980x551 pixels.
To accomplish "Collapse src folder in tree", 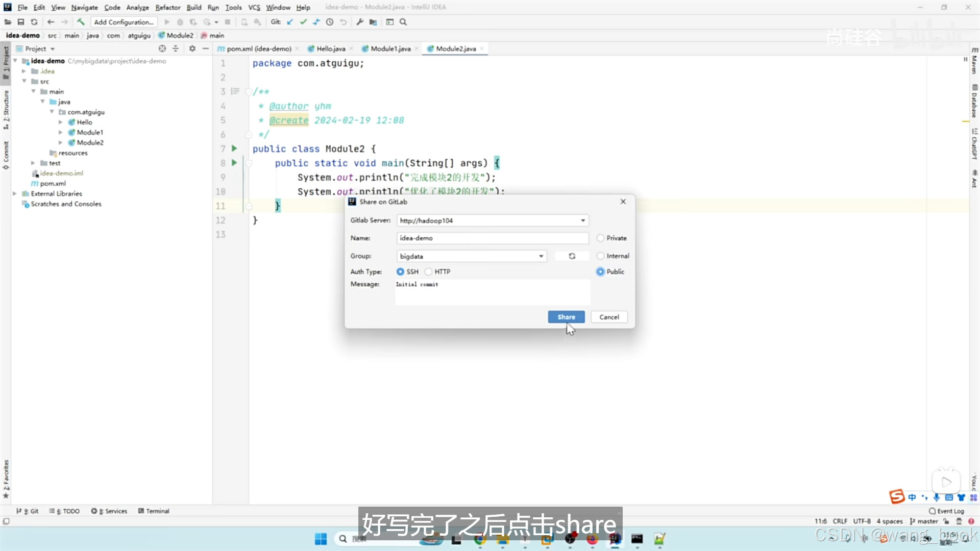I will (24, 81).
